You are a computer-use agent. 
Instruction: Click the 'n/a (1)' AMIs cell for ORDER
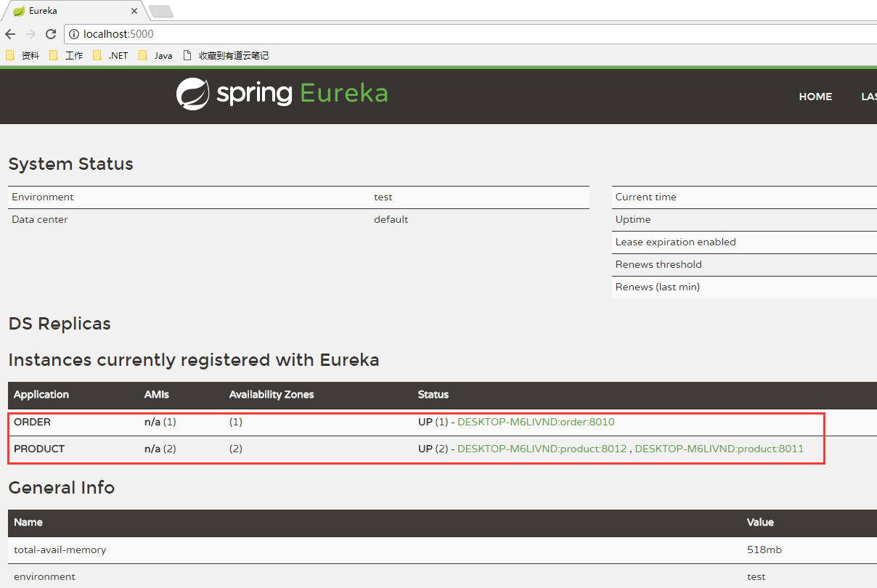point(160,422)
